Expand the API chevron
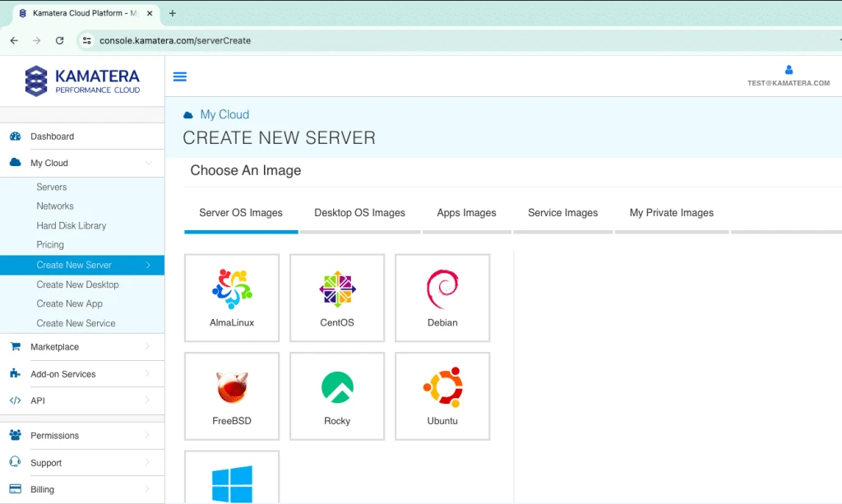 click(x=147, y=400)
